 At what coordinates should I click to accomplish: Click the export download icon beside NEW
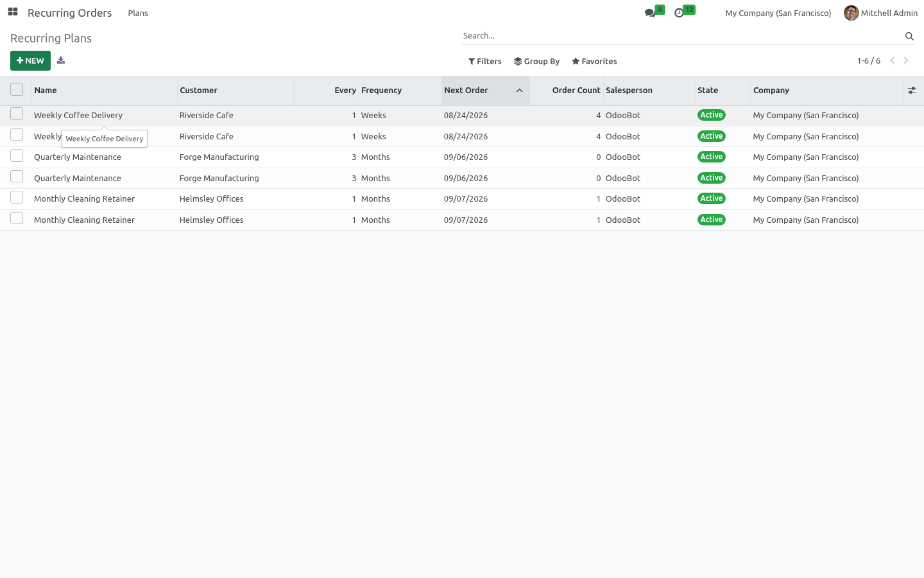pyautogui.click(x=61, y=60)
